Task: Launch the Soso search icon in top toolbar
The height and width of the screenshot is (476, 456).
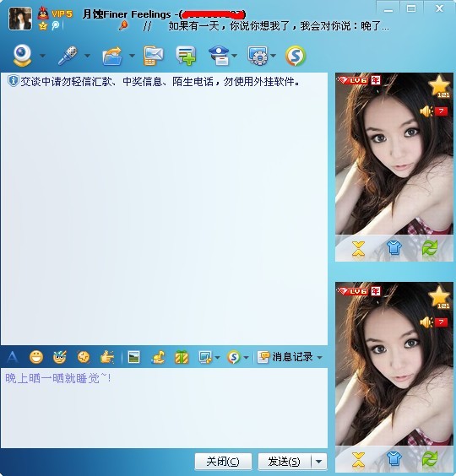Action: click(296, 56)
